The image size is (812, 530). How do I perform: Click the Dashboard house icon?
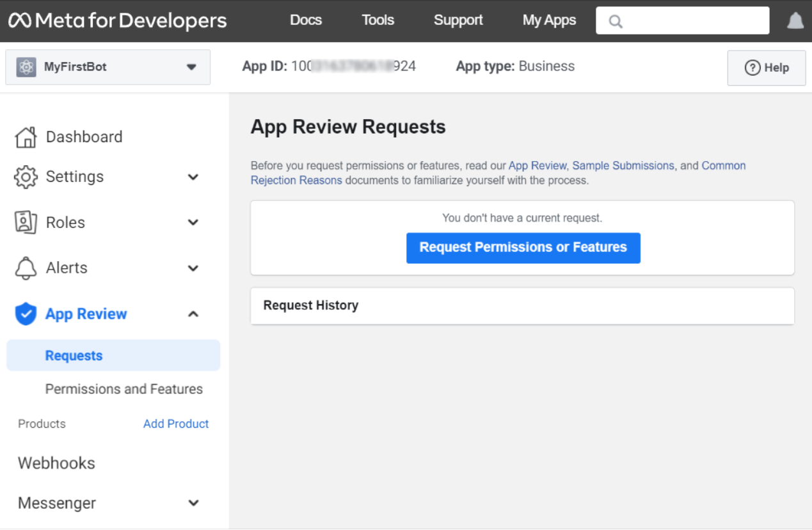click(x=26, y=137)
